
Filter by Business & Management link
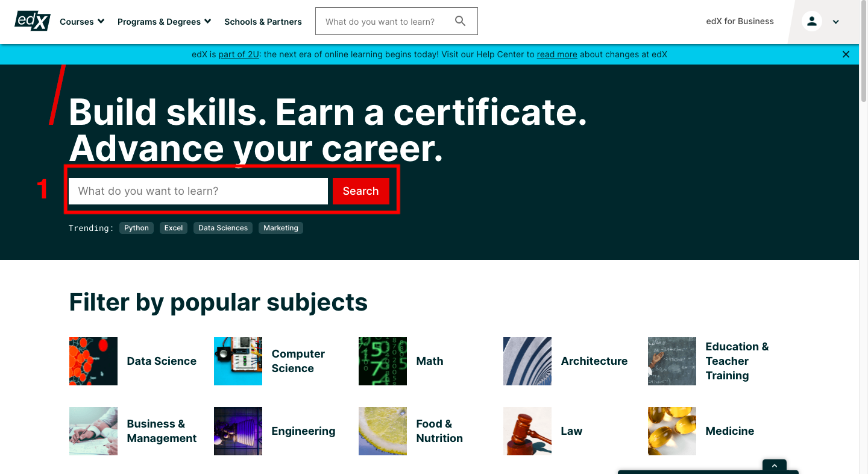coord(162,431)
